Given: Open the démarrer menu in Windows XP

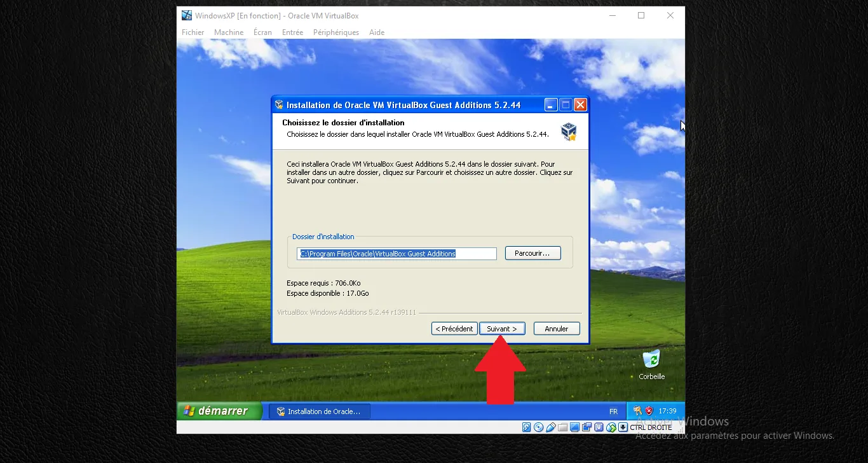Looking at the screenshot, I should [219, 411].
